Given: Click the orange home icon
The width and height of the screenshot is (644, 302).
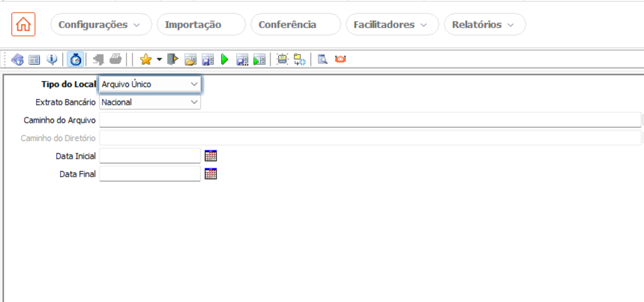Looking at the screenshot, I should coord(23,24).
